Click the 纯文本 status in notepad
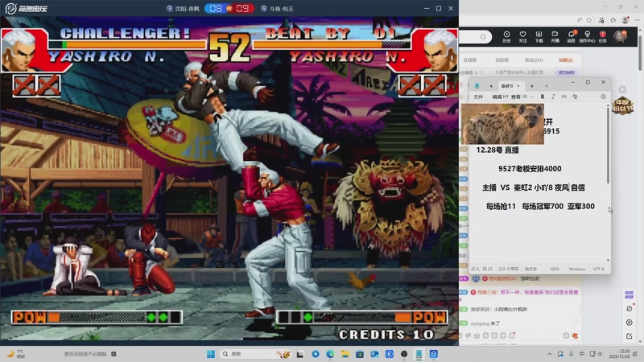Viewport: 644px width, 362px height. (530, 269)
